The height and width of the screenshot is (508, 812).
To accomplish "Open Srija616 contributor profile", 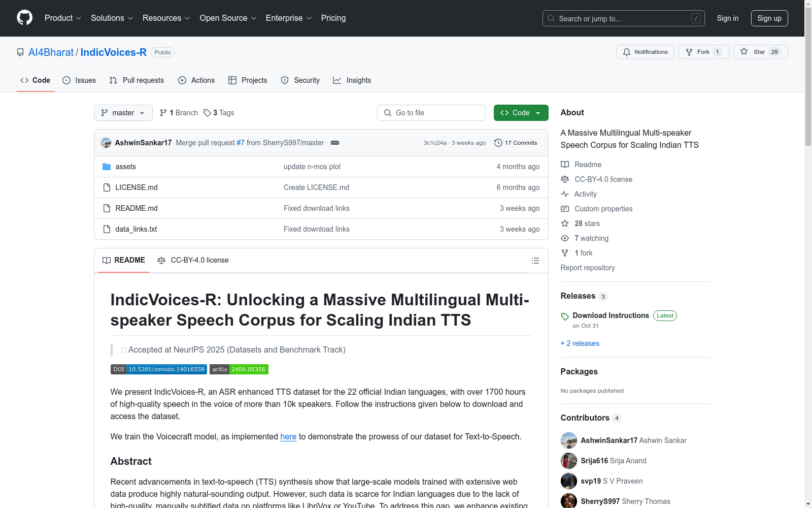I will coord(594,461).
